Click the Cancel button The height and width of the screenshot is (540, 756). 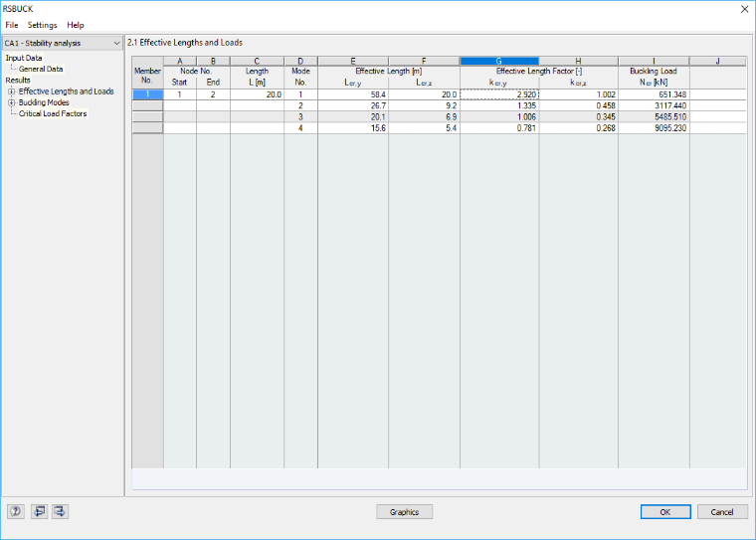click(722, 511)
